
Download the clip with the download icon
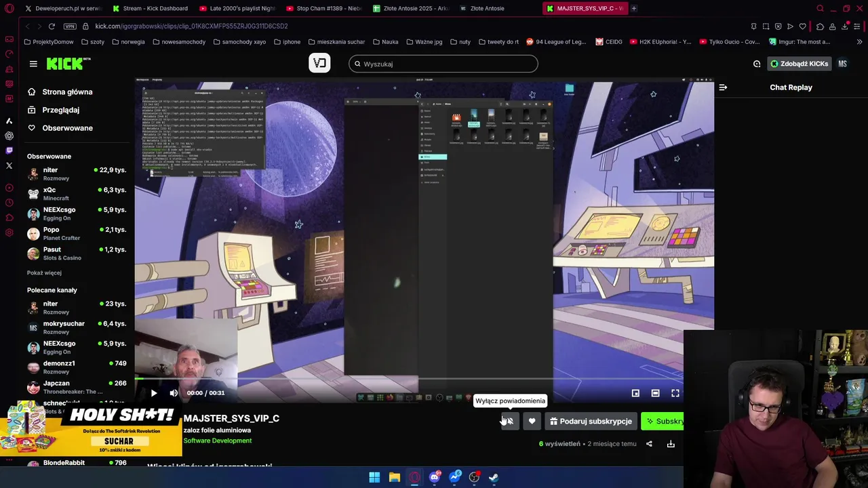click(671, 444)
